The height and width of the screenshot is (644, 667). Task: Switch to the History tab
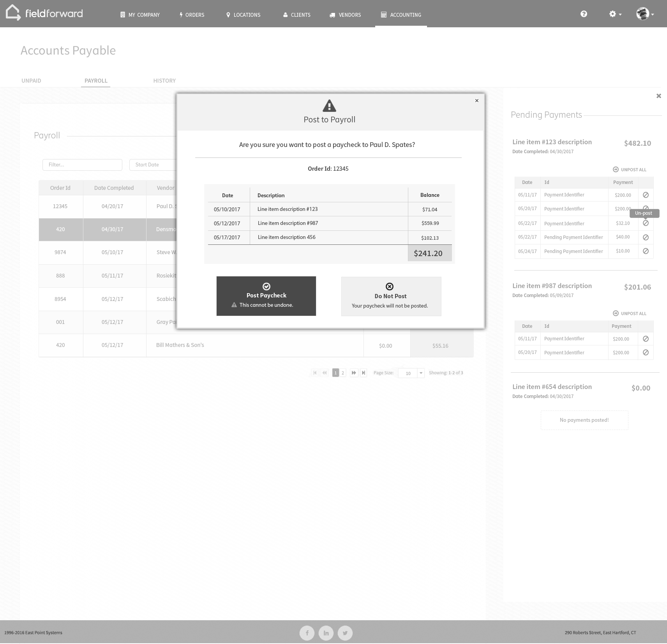pos(164,81)
